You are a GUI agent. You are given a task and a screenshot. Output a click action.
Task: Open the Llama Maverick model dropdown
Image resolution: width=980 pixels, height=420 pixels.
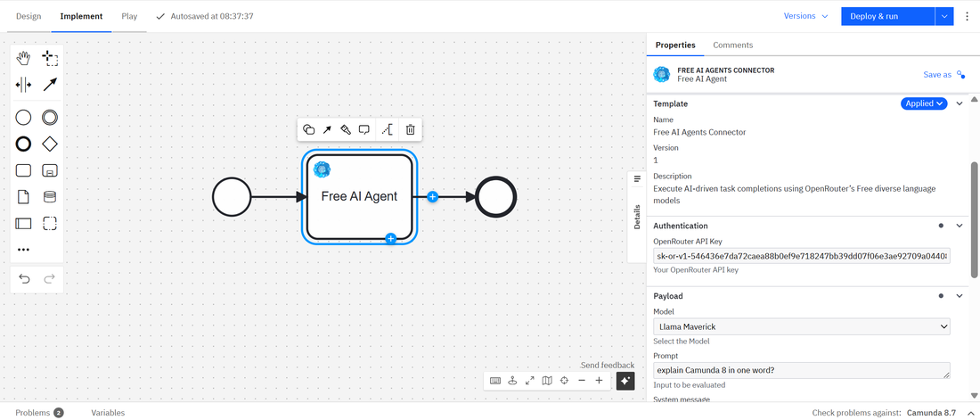pos(802,327)
